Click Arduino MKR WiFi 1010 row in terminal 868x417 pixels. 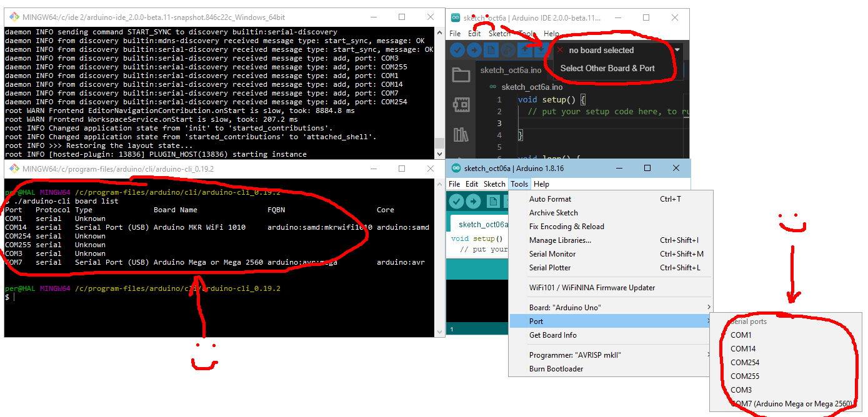(217, 227)
